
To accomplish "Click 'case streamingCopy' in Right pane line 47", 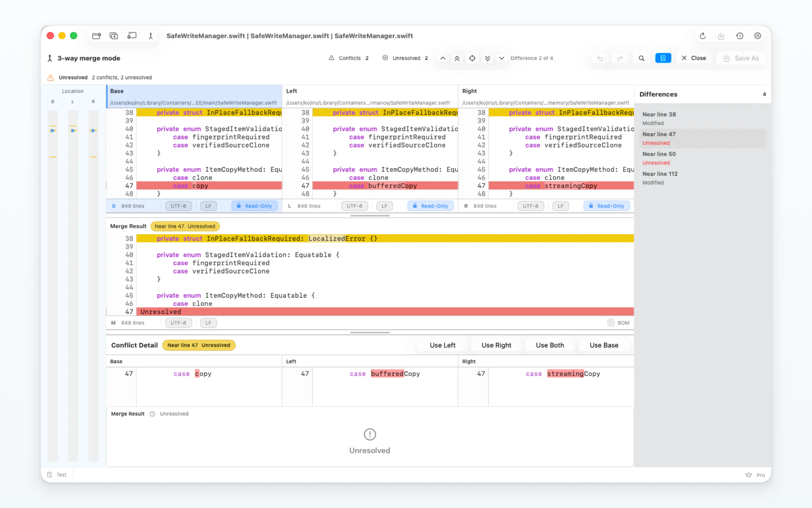I will [561, 186].
